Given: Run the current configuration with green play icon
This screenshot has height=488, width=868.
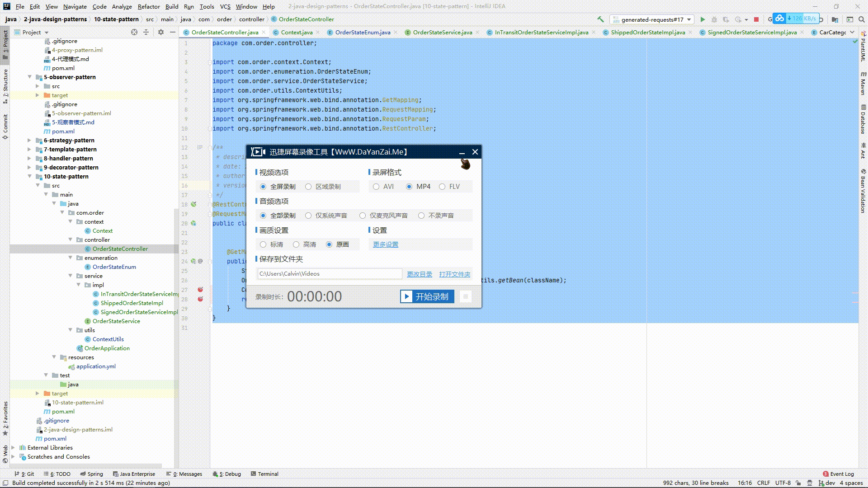Looking at the screenshot, I should click(x=703, y=19).
